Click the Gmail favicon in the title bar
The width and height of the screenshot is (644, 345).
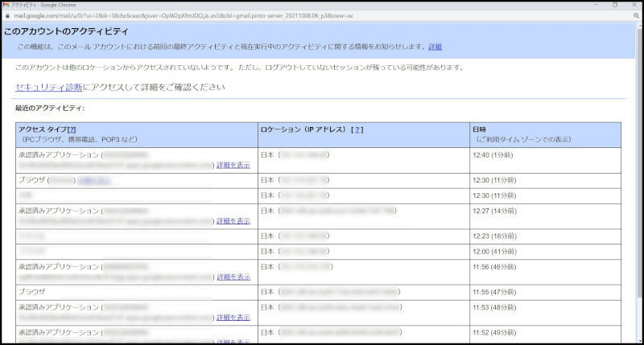6,5
